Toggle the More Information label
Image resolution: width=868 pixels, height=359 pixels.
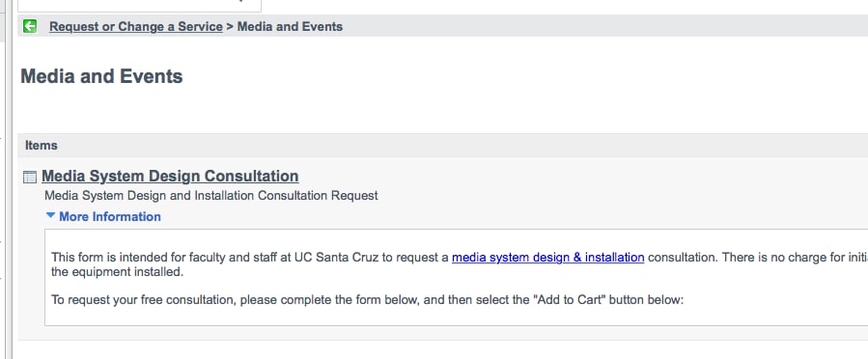pyautogui.click(x=110, y=216)
